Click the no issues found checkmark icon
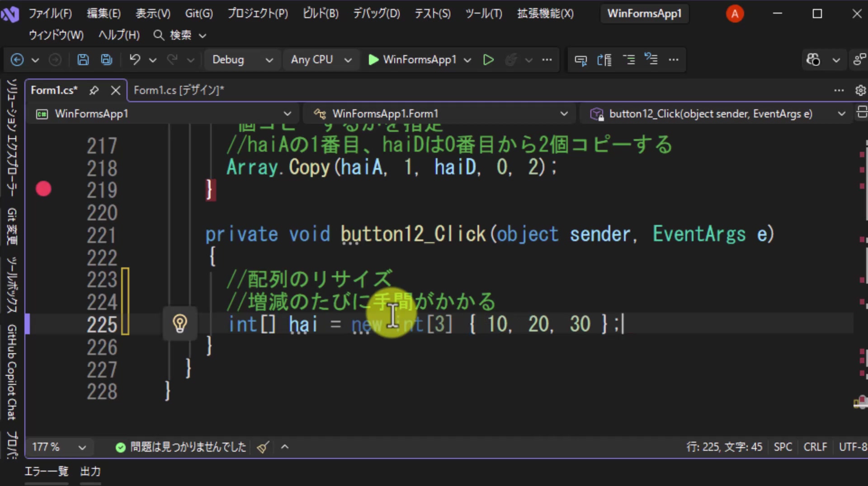Viewport: 868px width, 486px height. [x=120, y=447]
